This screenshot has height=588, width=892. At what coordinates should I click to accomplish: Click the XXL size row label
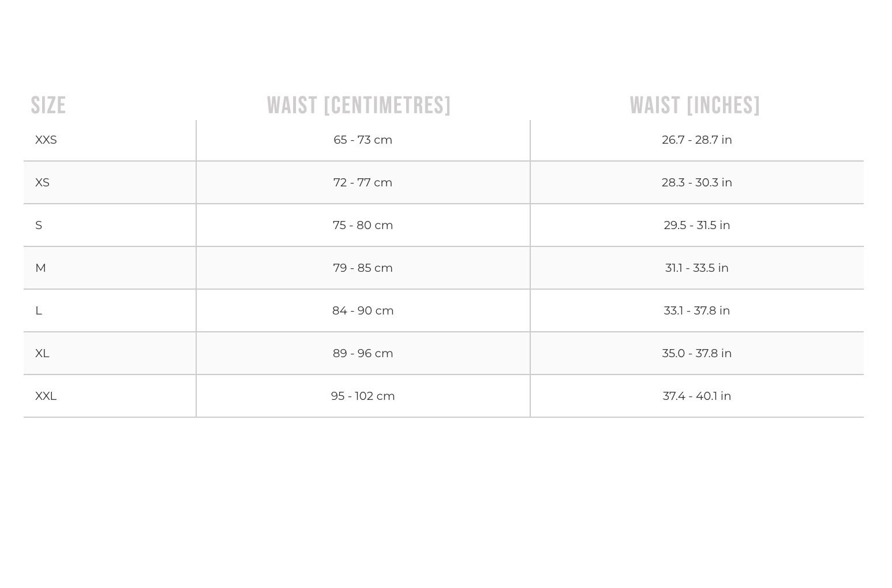[x=46, y=396]
